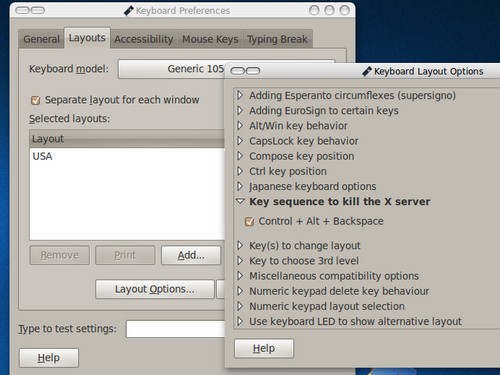Toggle Control + Alt + Backspace checkbox
The width and height of the screenshot is (500, 375).
tap(249, 222)
